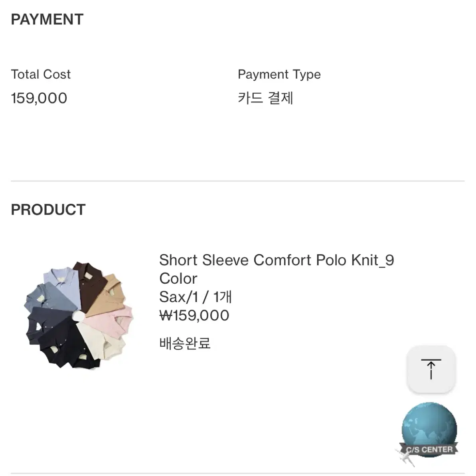This screenshot has height=476, width=476.
Task: Click the C/S CENTER ribbon banner text
Action: [x=429, y=450]
